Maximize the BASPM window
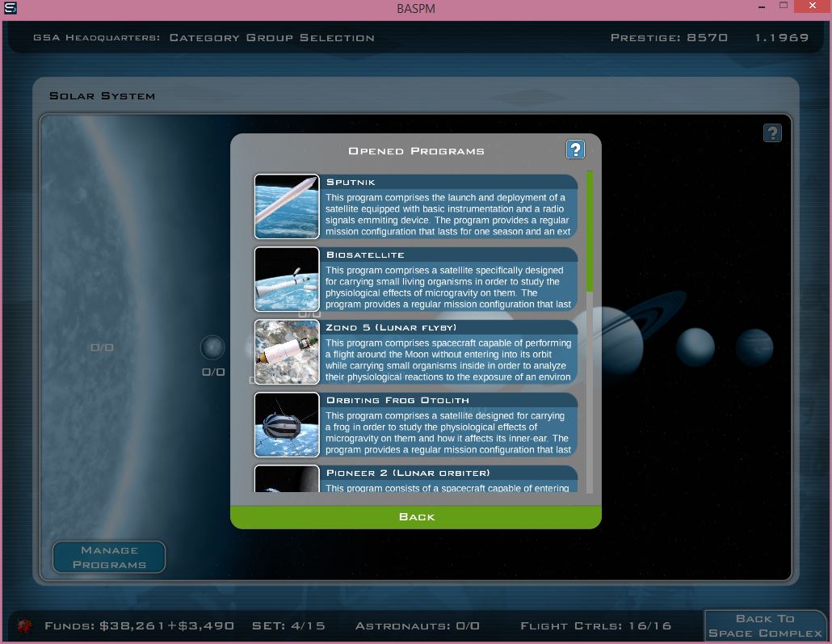 pos(784,6)
